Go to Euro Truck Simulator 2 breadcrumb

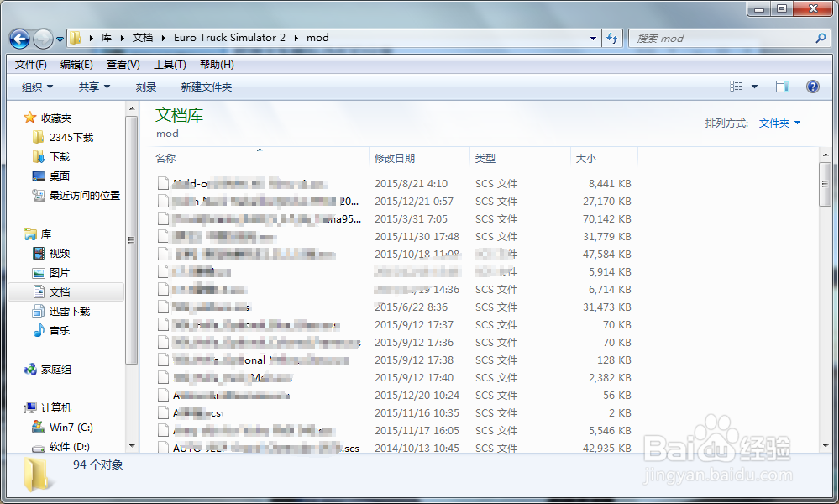click(229, 38)
